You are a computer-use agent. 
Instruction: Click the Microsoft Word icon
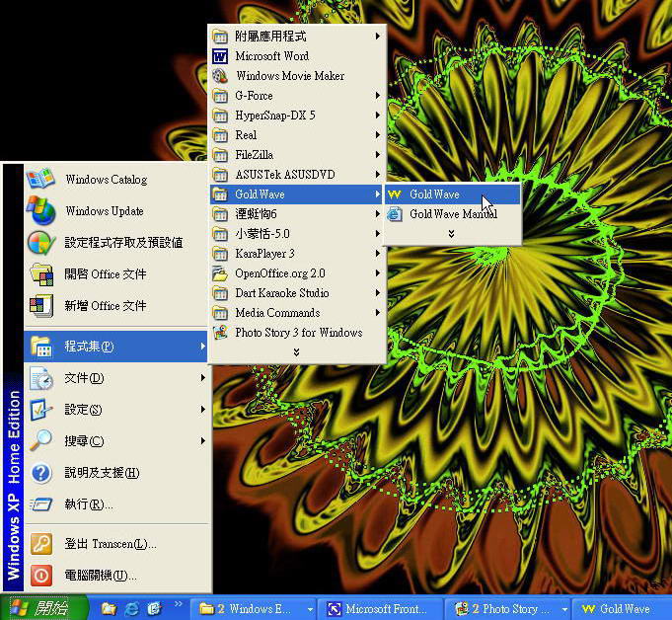click(220, 56)
